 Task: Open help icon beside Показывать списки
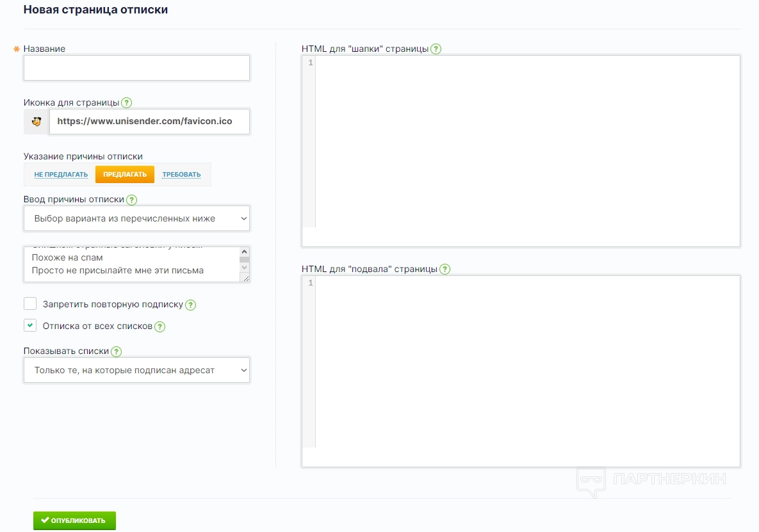coord(116,351)
